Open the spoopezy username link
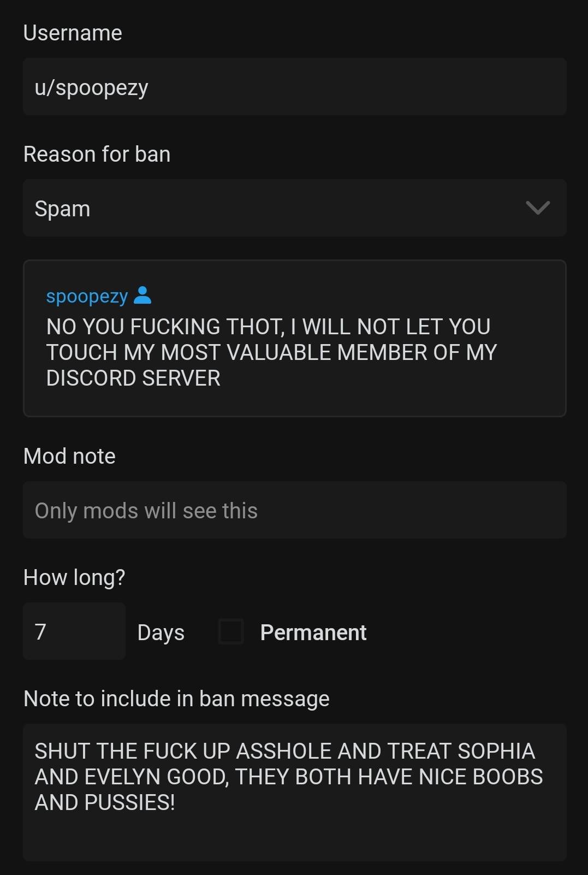588x875 pixels. point(87,295)
